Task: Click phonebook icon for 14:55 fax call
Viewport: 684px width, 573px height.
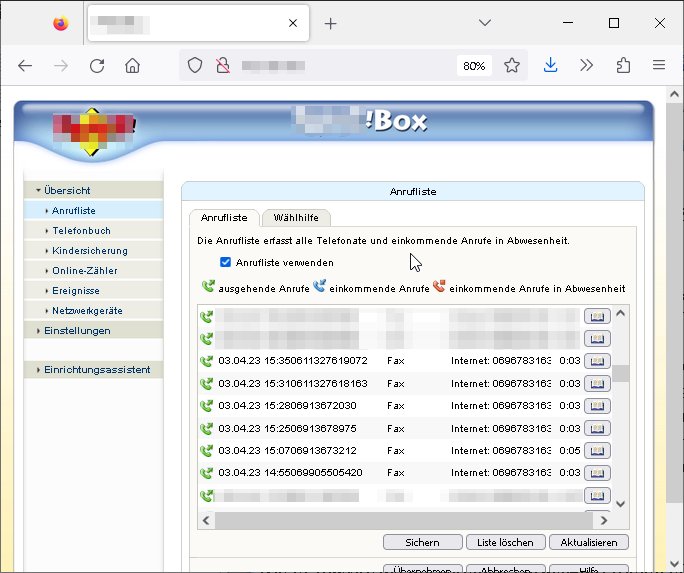Action: click(596, 473)
